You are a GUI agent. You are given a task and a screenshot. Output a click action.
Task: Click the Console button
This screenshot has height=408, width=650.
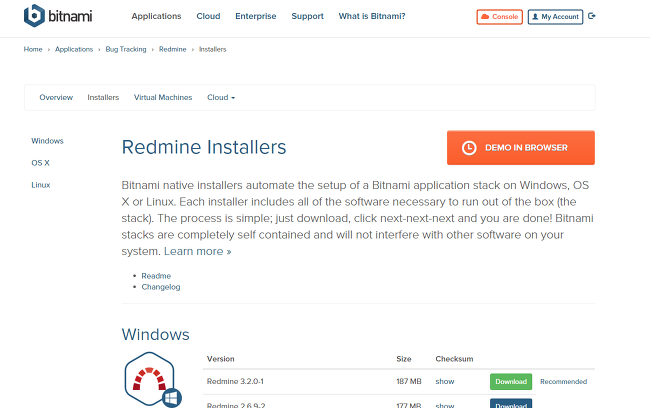(500, 17)
